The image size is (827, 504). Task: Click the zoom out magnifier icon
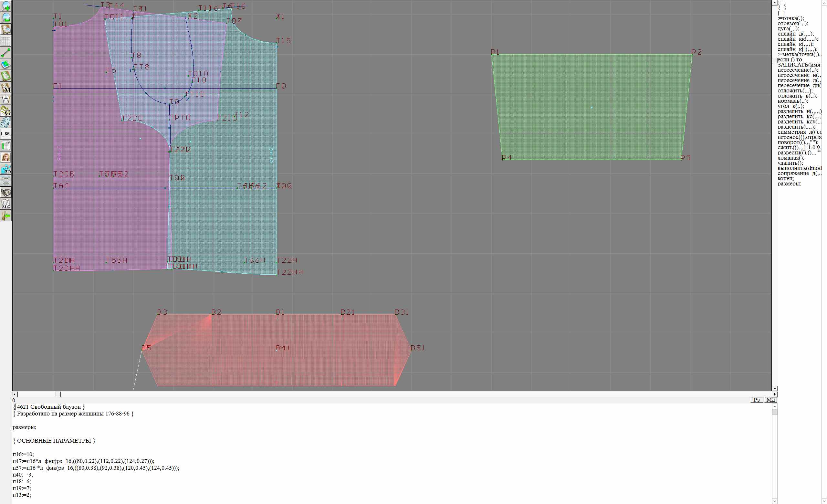pyautogui.click(x=6, y=17)
